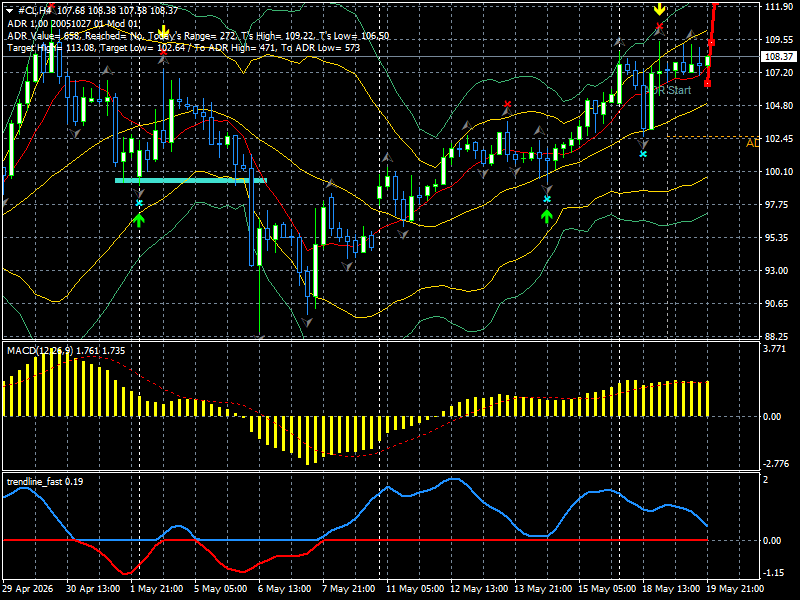Click the '-2.776' MACD scale value

coord(774,464)
